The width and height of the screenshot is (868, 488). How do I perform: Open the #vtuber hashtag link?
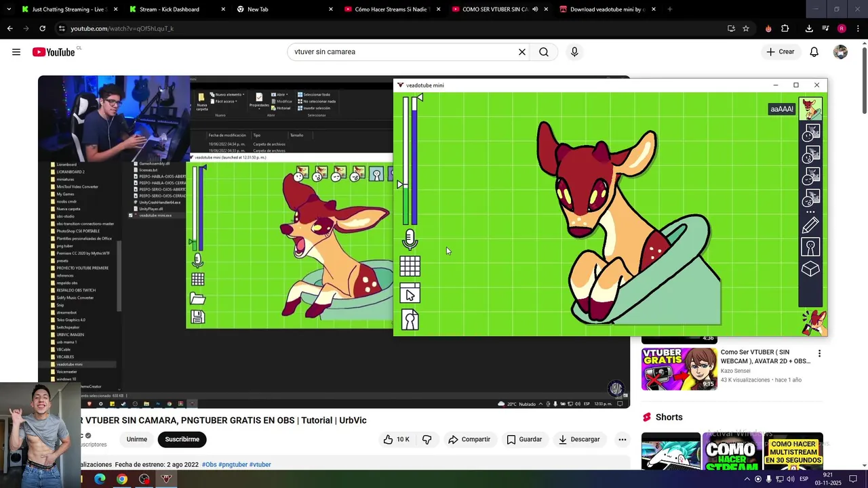[x=260, y=464]
